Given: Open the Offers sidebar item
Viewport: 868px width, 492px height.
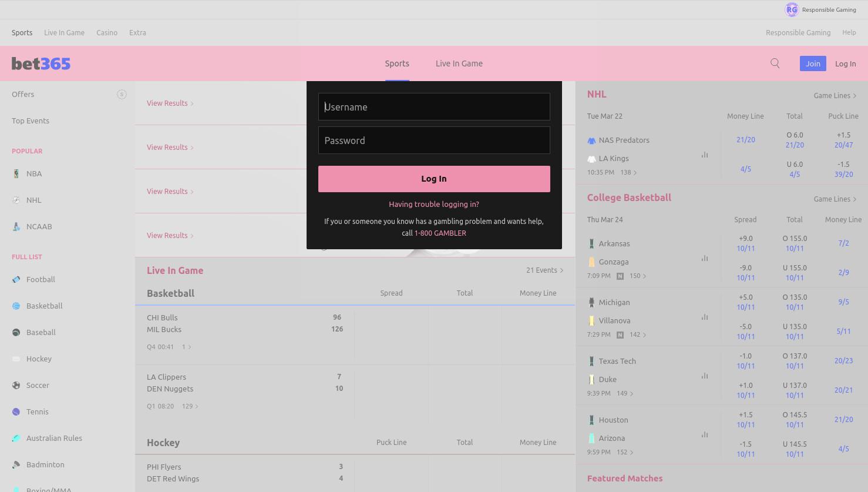Looking at the screenshot, I should pos(23,94).
